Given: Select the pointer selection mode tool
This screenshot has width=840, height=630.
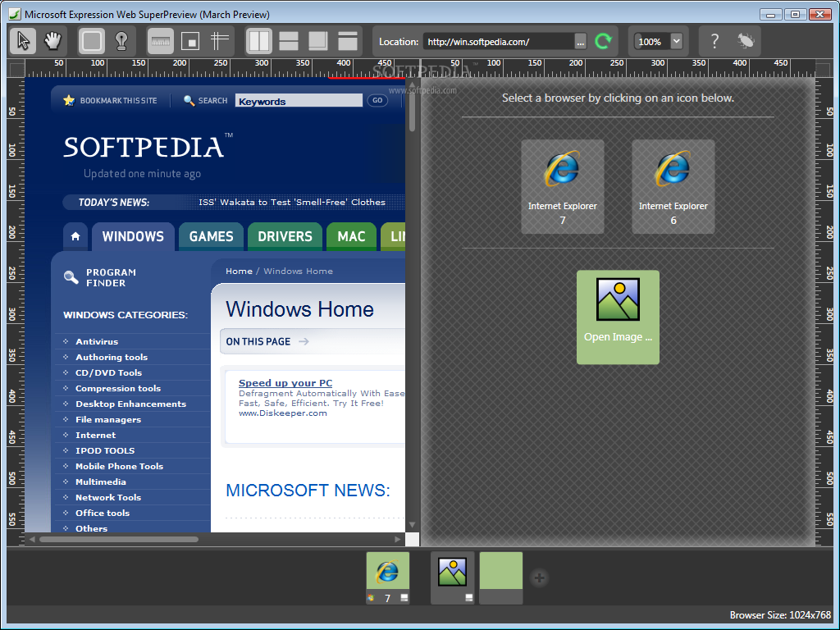Looking at the screenshot, I should [x=23, y=41].
